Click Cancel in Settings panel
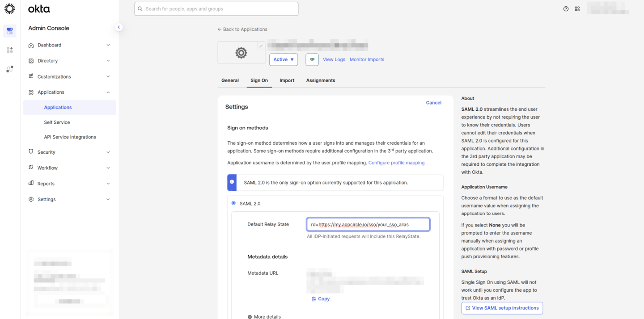Viewport: 644px width, 319px height. [x=433, y=103]
